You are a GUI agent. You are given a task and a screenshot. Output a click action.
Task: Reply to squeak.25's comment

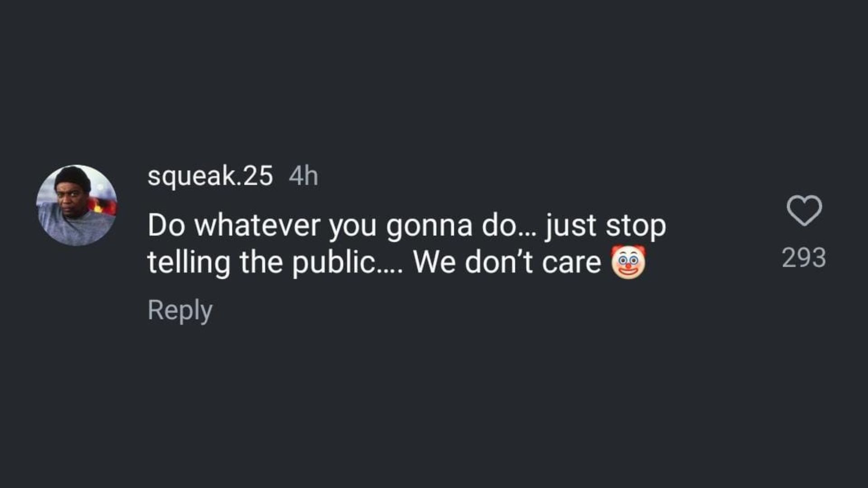tap(180, 310)
